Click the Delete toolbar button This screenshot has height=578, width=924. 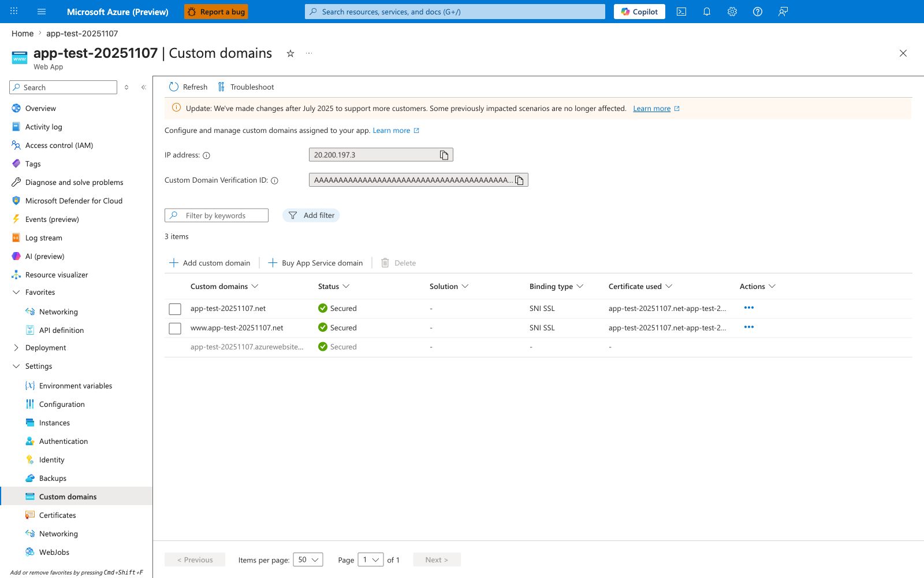[398, 263]
